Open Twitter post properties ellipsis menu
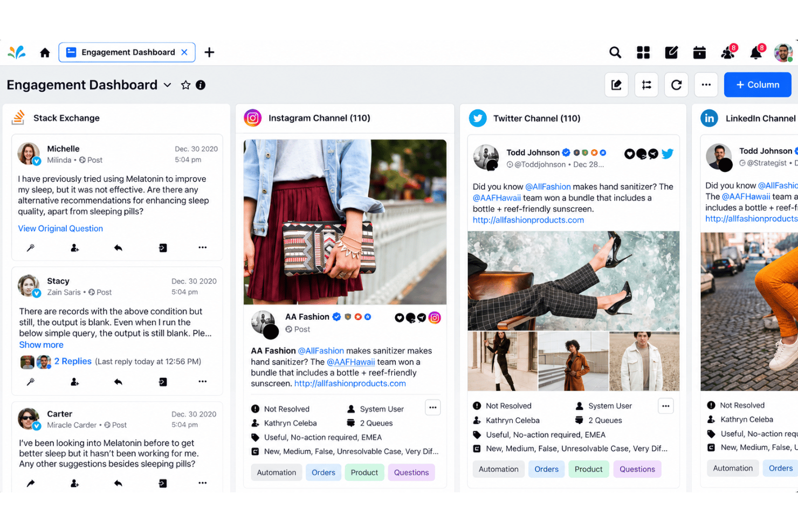The width and height of the screenshot is (798, 532). click(x=666, y=406)
